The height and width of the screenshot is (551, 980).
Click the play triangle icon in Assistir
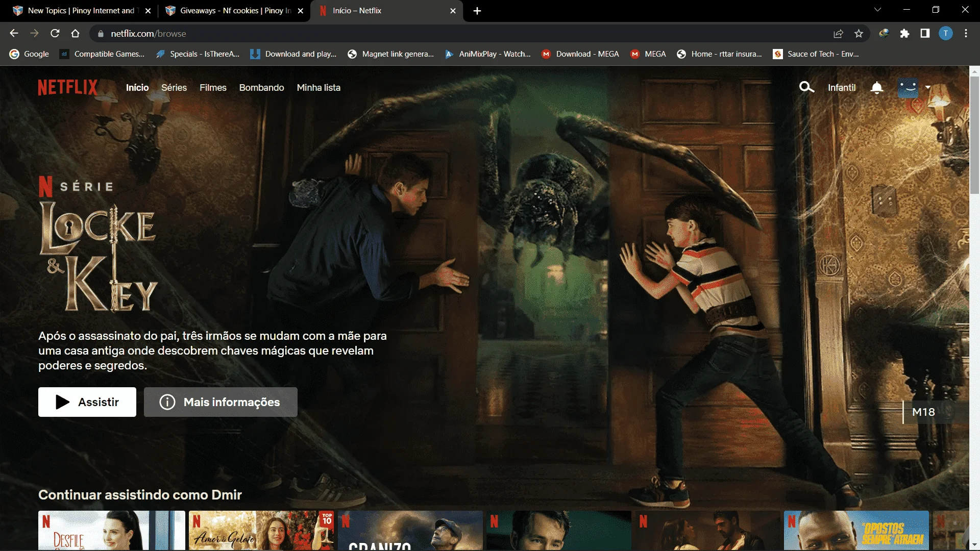[x=62, y=402]
